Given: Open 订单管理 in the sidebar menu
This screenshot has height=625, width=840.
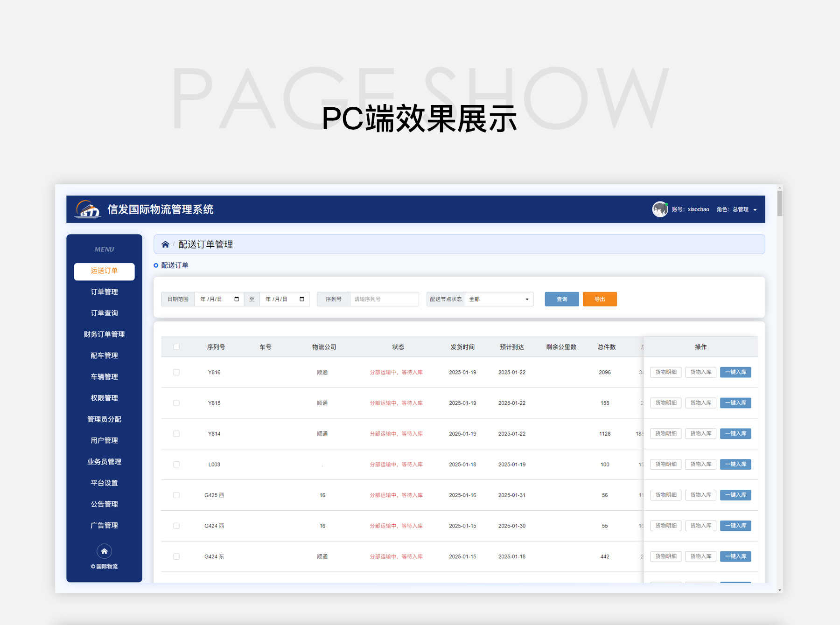Looking at the screenshot, I should coord(104,292).
